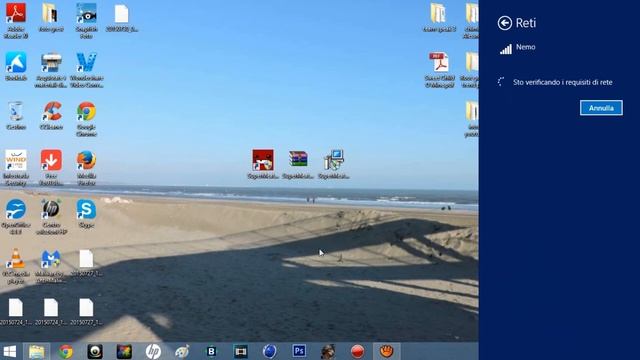
Task: Go back using the Reti arrow
Action: tap(504, 23)
